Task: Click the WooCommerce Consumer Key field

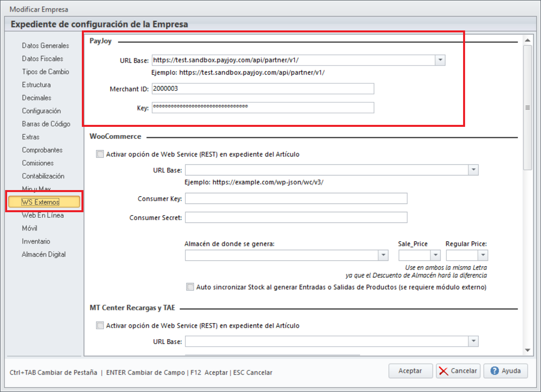Action: pos(296,198)
